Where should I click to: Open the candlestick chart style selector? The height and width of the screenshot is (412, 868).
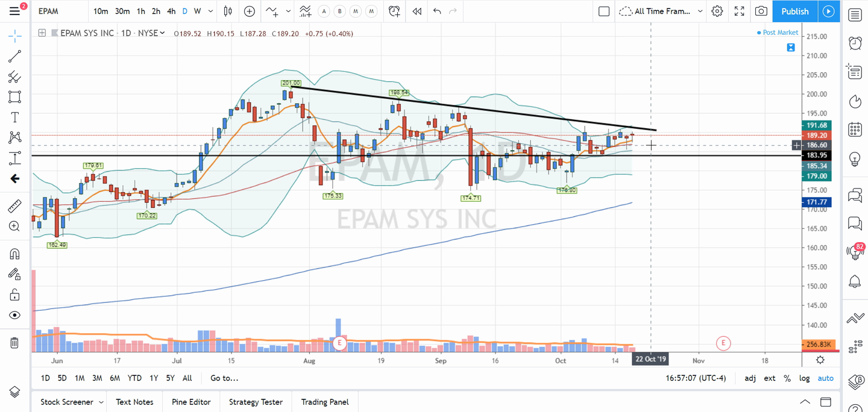(x=228, y=11)
